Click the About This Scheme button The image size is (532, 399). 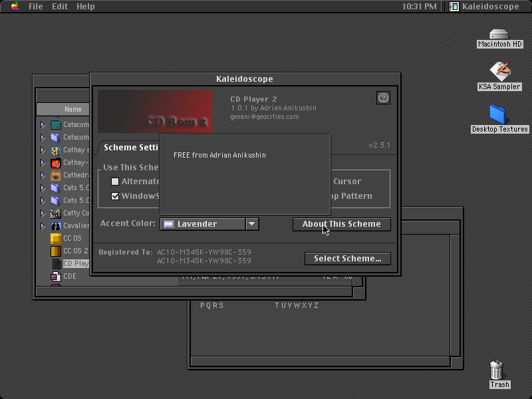coord(342,224)
